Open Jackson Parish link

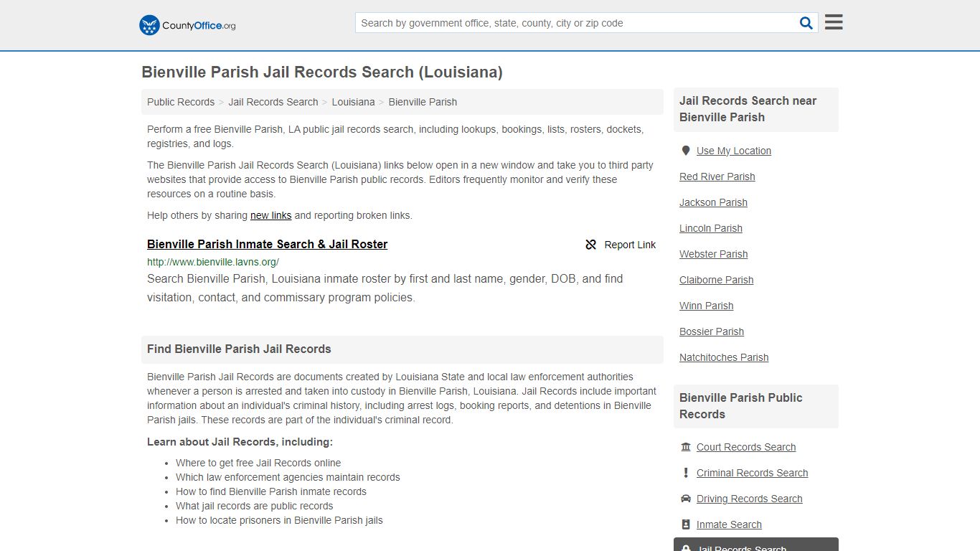click(x=713, y=202)
